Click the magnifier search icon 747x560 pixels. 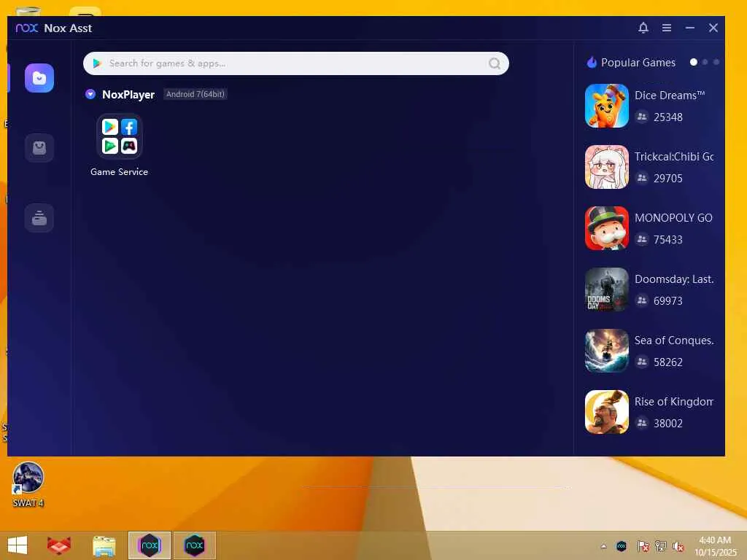pos(495,63)
